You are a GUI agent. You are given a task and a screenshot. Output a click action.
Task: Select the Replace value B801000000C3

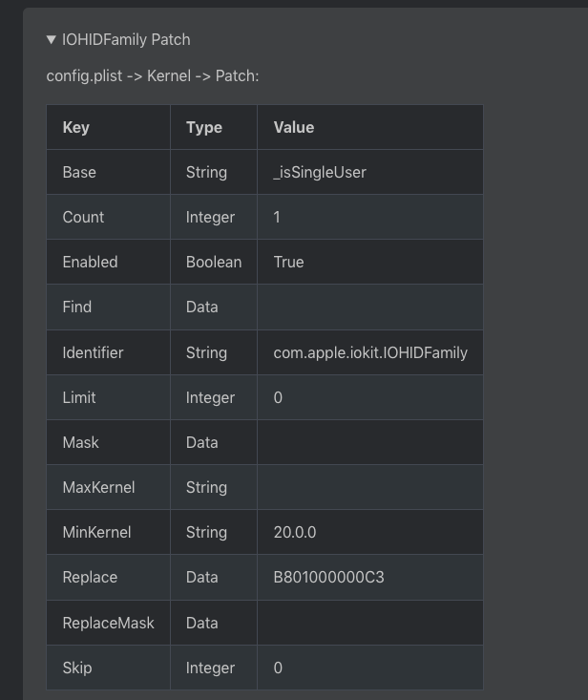pyautogui.click(x=328, y=578)
